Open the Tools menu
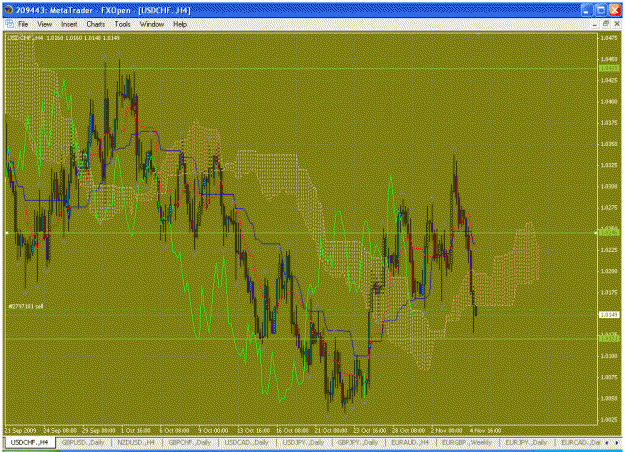The height and width of the screenshot is (452, 625). pyautogui.click(x=122, y=24)
